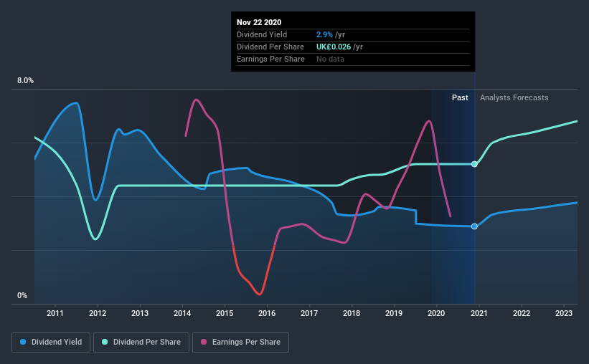Click the Past region label
Image resolution: width=589 pixels, height=364 pixels.
tap(460, 97)
